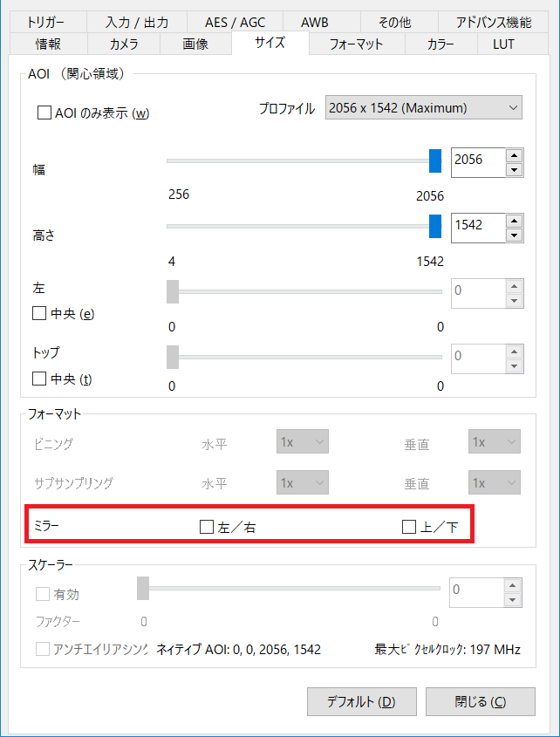Click 最大ピクセルクロック 197 MHz text
The height and width of the screenshot is (737, 560).
[447, 650]
